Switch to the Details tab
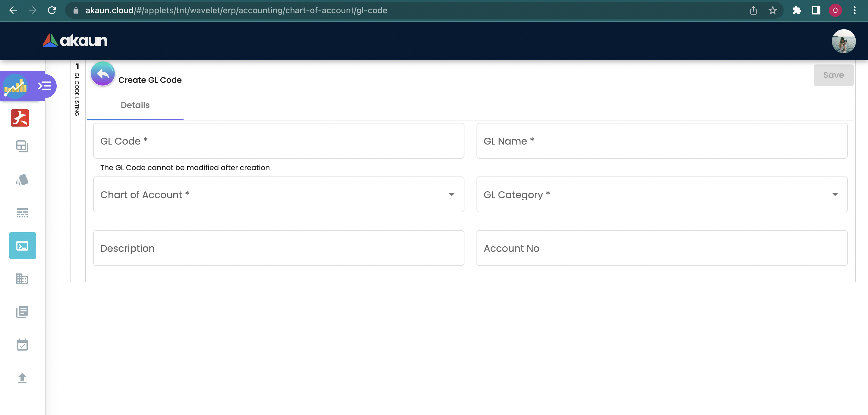 (135, 105)
